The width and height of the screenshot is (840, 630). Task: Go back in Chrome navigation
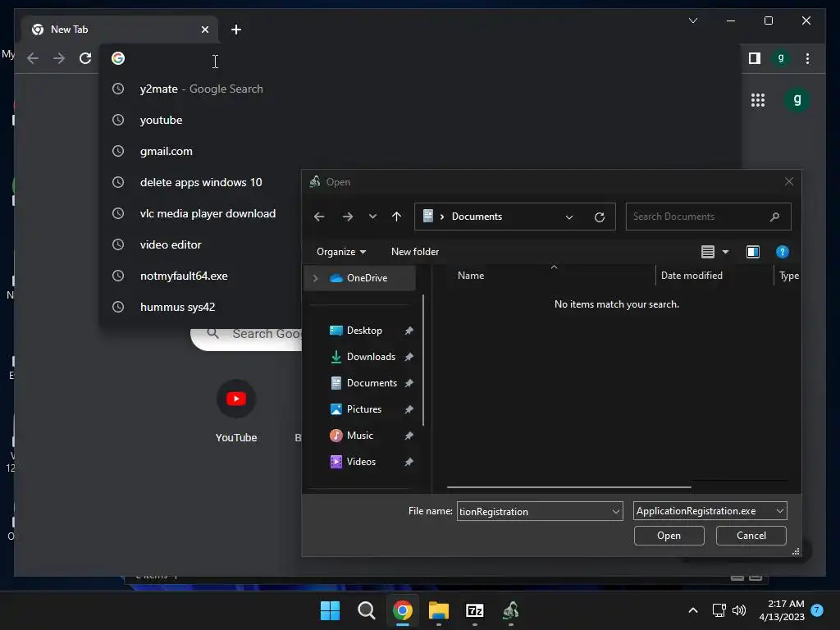(x=33, y=58)
